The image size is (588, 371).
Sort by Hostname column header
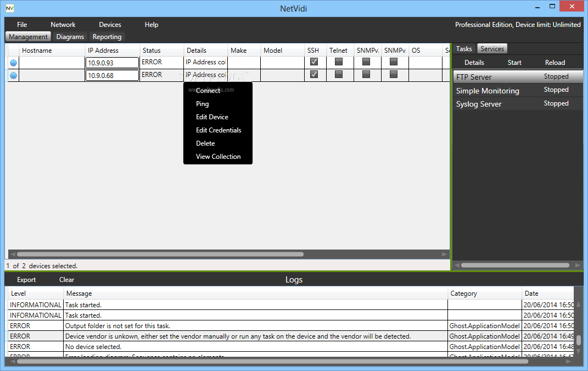click(52, 51)
